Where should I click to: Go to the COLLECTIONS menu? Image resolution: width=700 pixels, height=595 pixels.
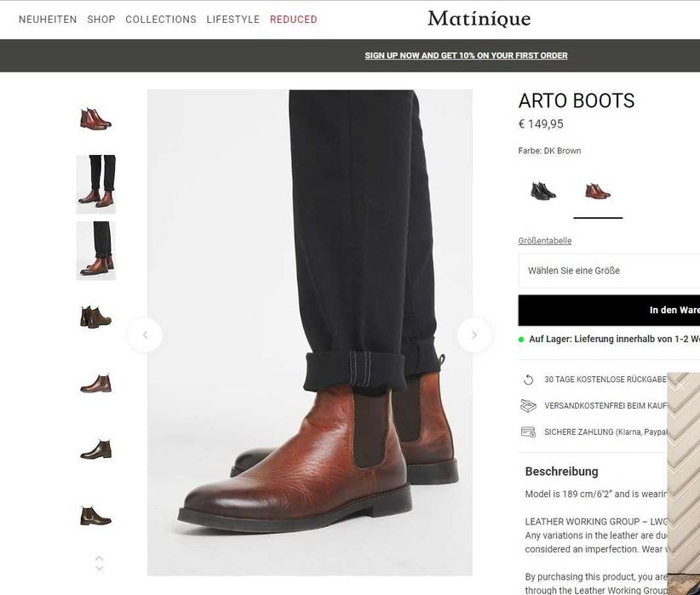click(x=161, y=20)
